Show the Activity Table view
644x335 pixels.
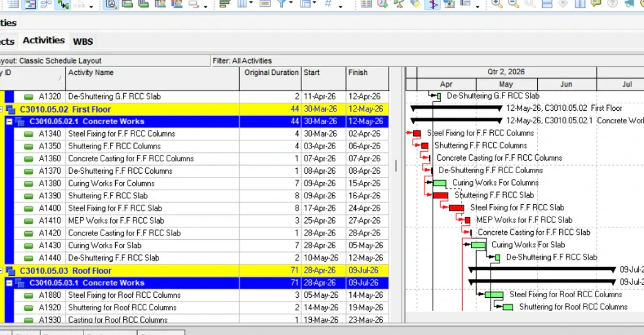(x=13, y=4)
